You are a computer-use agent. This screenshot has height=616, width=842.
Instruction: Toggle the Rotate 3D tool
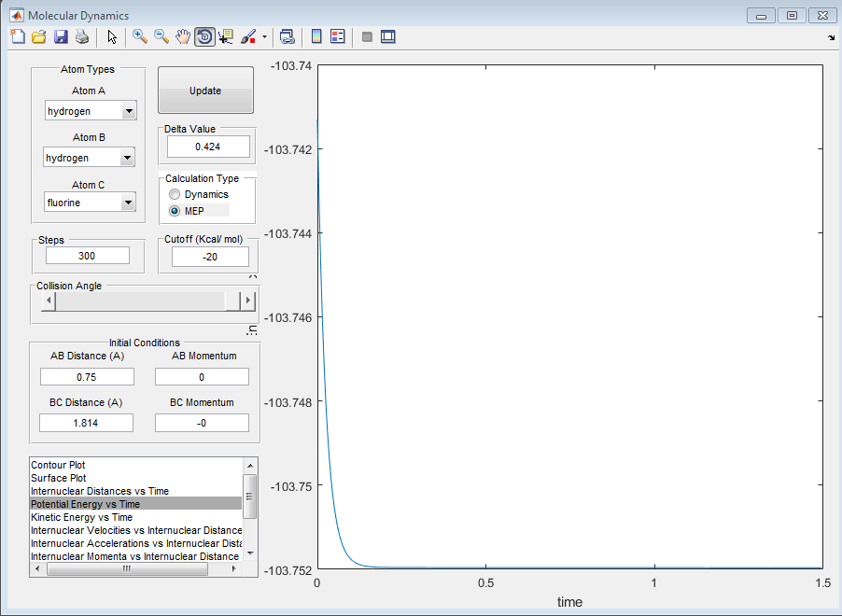[x=204, y=36]
